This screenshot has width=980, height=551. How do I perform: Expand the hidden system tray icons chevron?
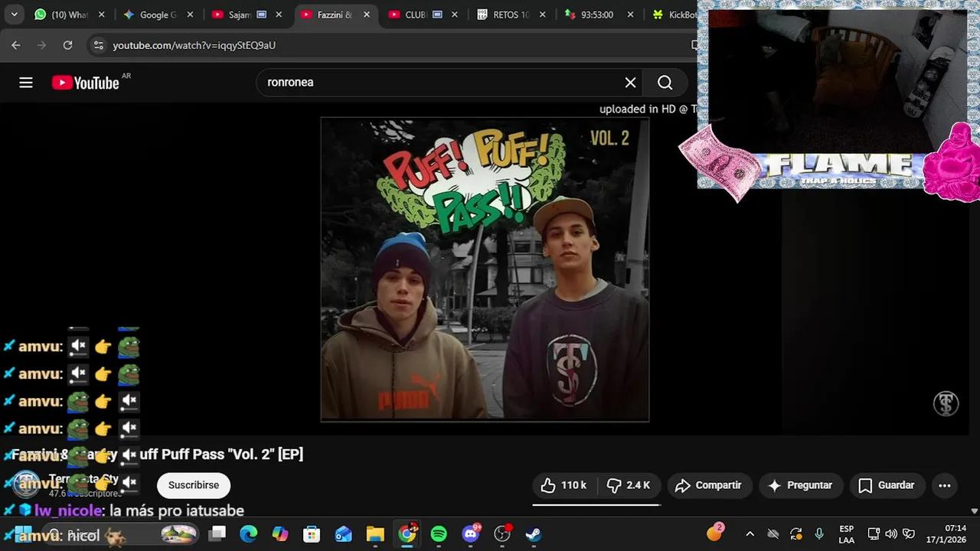click(750, 533)
